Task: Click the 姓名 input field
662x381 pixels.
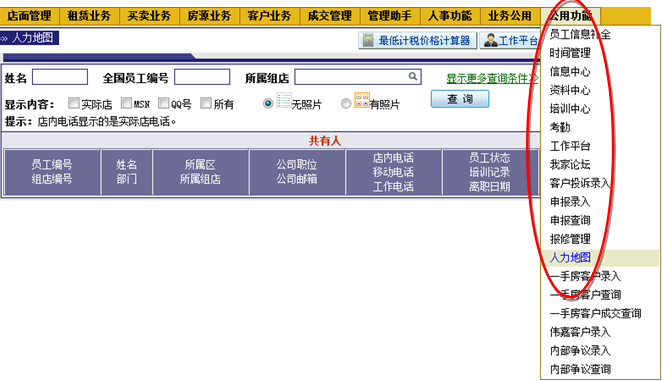Action: (x=60, y=77)
